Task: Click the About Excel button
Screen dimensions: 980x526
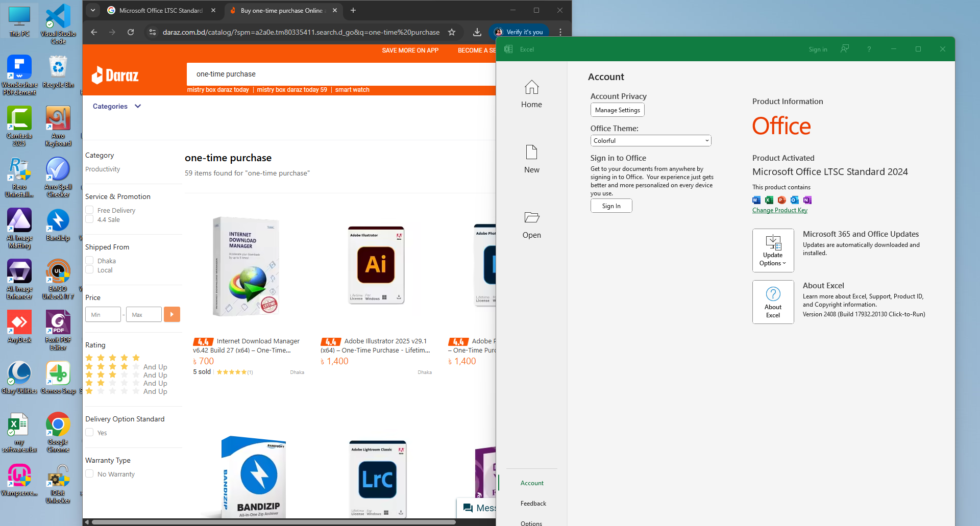Action: (773, 302)
